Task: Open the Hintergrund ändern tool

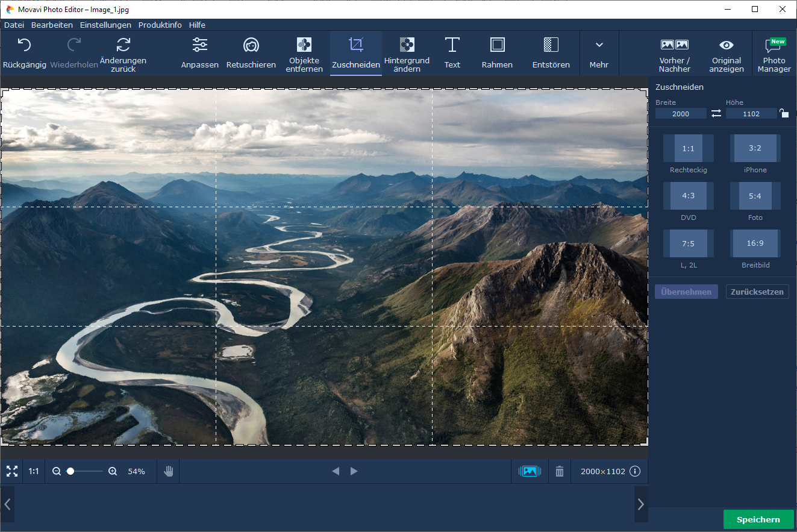Action: [407, 53]
